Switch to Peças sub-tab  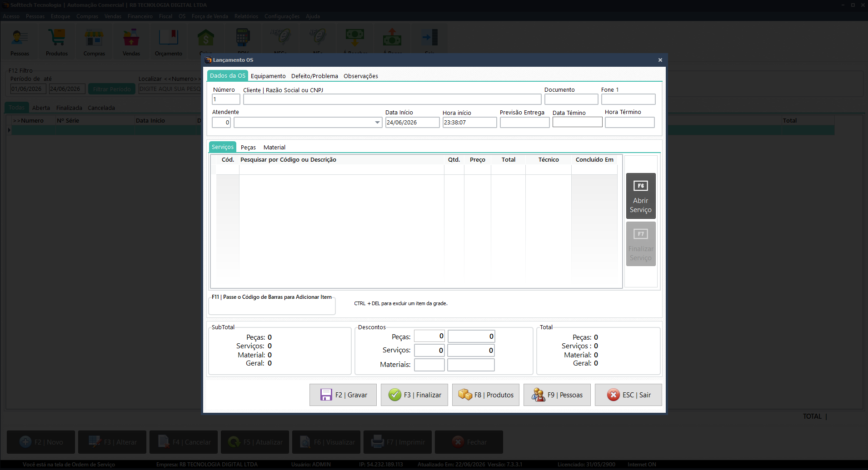pyautogui.click(x=248, y=147)
